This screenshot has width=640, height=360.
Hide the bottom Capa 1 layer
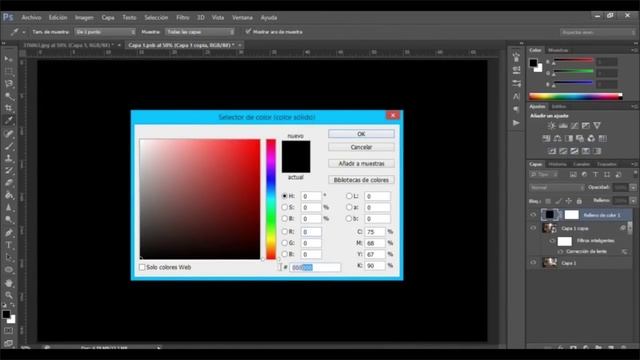pyautogui.click(x=533, y=263)
